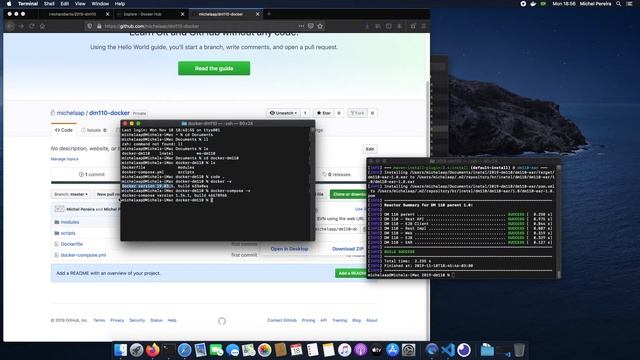This screenshot has height=360, width=640.
Task: Open Firefox page actions ellipsis menu
Action: (x=301, y=26)
